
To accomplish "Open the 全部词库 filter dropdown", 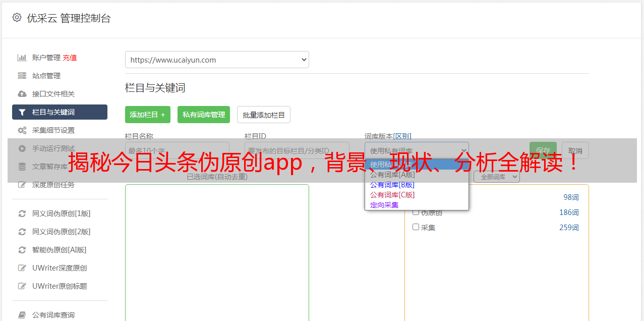I will [x=497, y=177].
